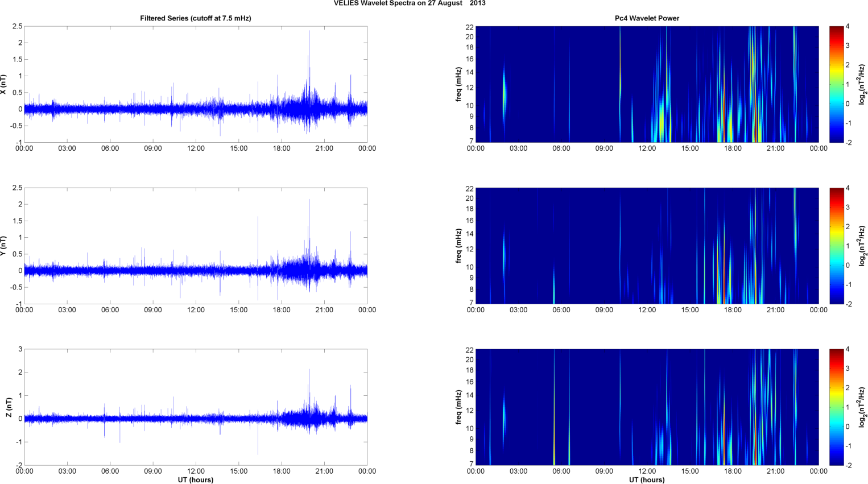Open the wavelet spectrogram beside the Z series

coord(647,407)
